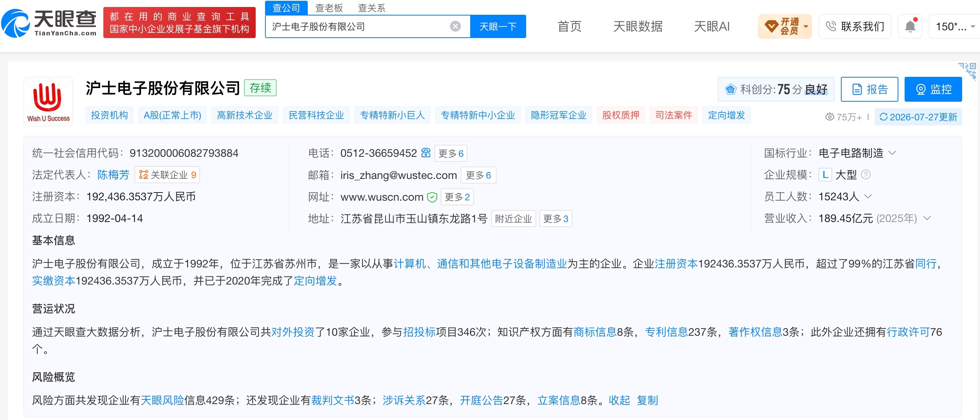This screenshot has height=420, width=980.
Task: Click the 科创分 75分 良好 badge
Action: [x=776, y=89]
